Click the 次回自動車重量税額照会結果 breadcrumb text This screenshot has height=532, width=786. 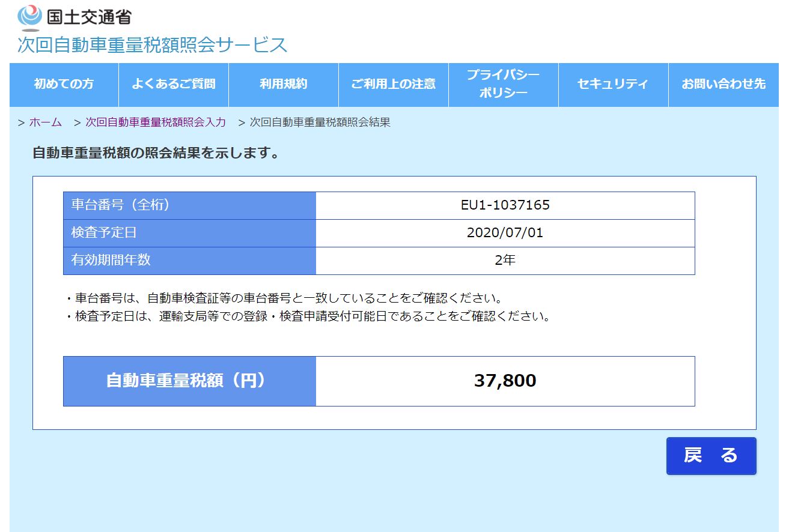point(320,122)
